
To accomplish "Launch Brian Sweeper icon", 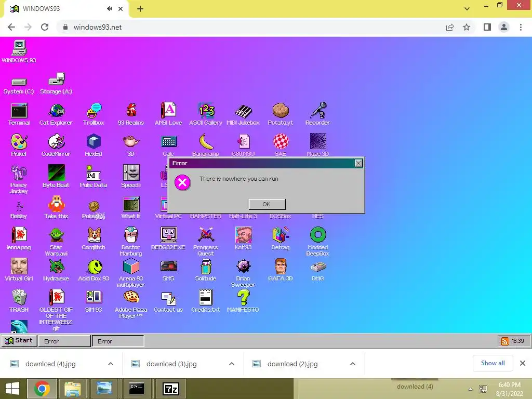I will click(x=243, y=273).
